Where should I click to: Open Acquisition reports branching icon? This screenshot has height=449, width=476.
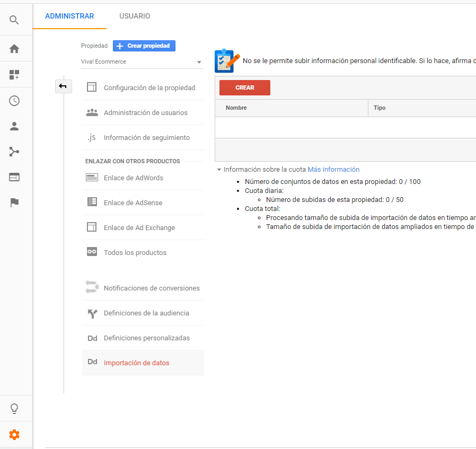tap(14, 152)
